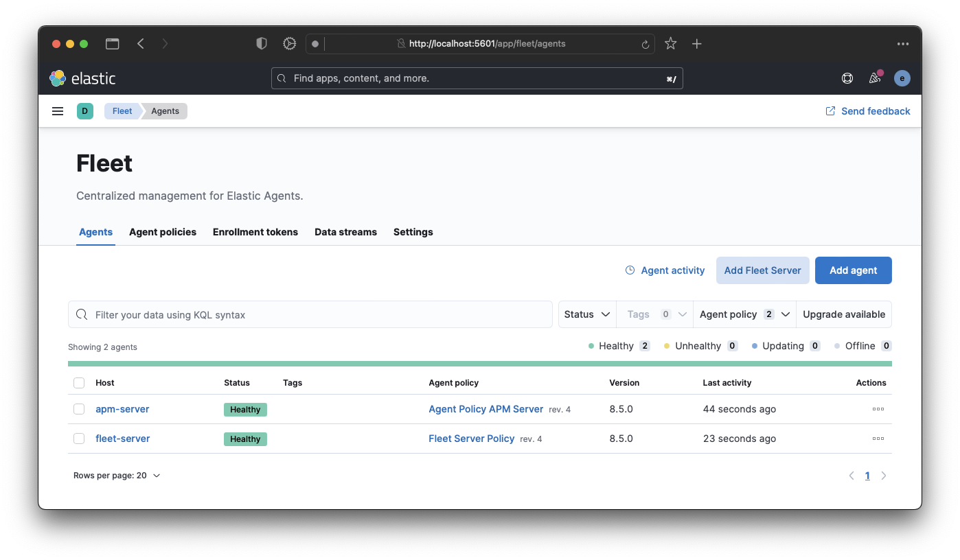Screen dimensions: 960x560
Task: Open the Agent Policy APM Server link
Action: [485, 409]
